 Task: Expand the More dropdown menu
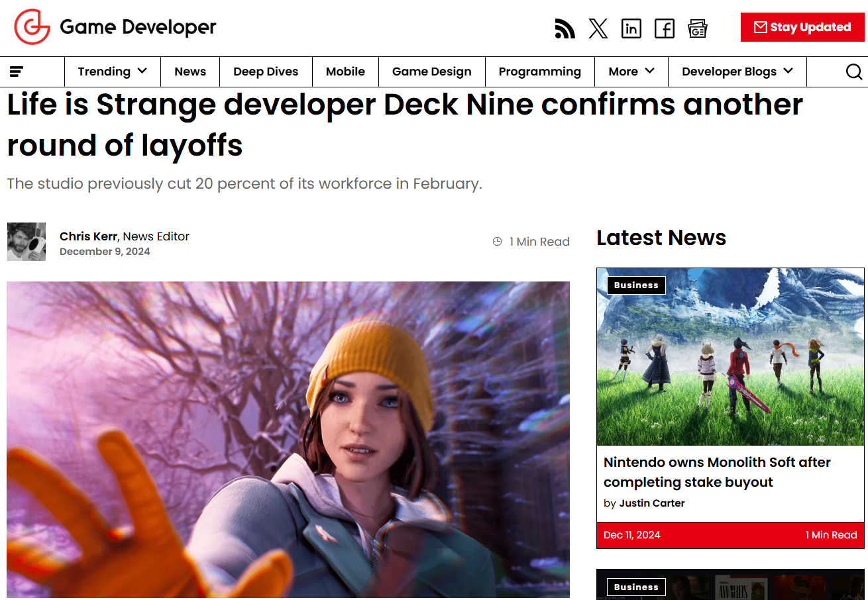pyautogui.click(x=631, y=72)
